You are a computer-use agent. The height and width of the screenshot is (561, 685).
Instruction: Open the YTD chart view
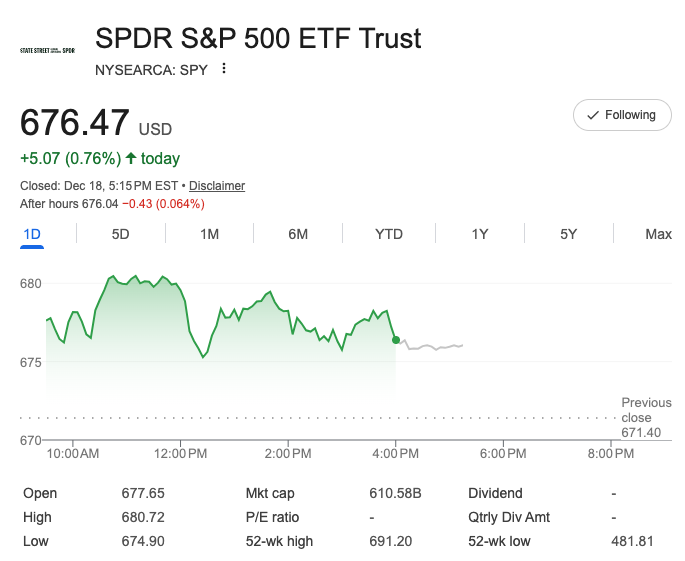389,234
